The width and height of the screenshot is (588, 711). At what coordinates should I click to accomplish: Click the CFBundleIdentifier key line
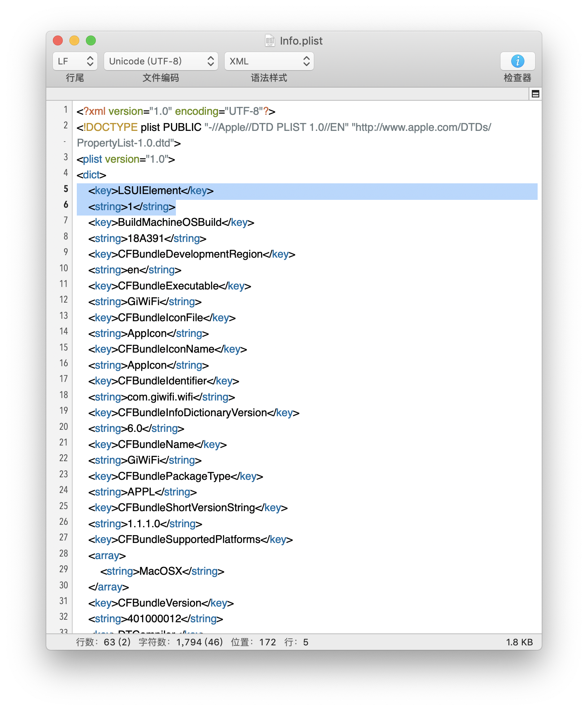click(164, 381)
